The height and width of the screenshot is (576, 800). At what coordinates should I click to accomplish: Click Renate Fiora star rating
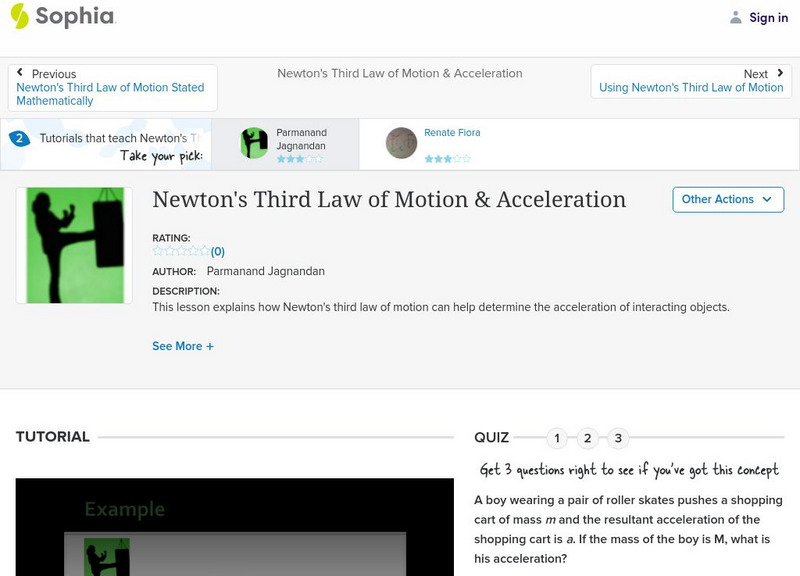(447, 159)
